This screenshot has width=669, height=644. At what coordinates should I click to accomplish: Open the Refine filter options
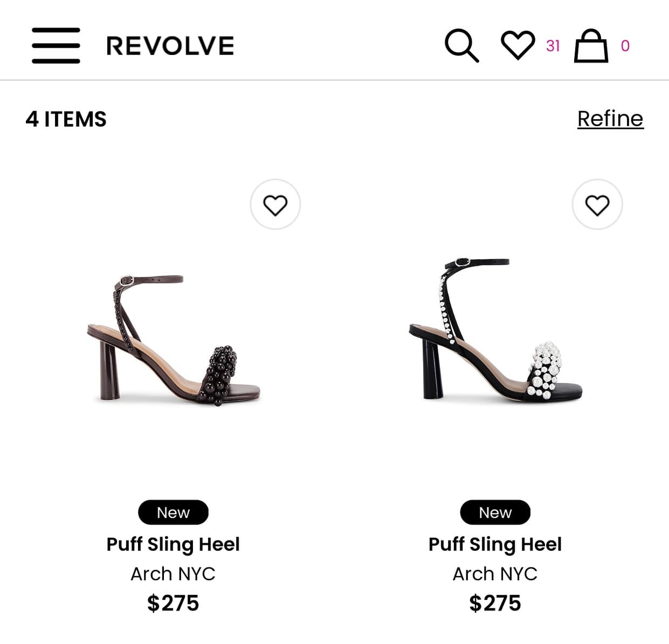[x=610, y=119]
